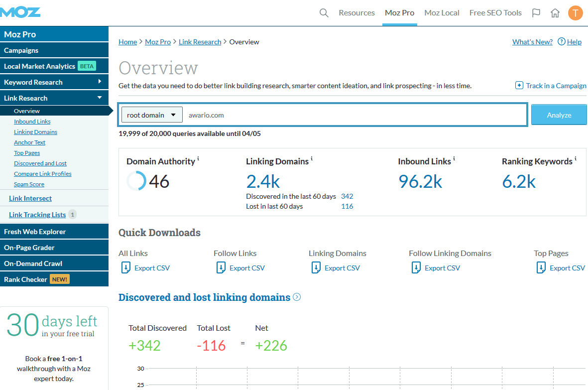The height and width of the screenshot is (390, 588).
Task: Click the +342 Total Discovered value
Action: point(144,345)
